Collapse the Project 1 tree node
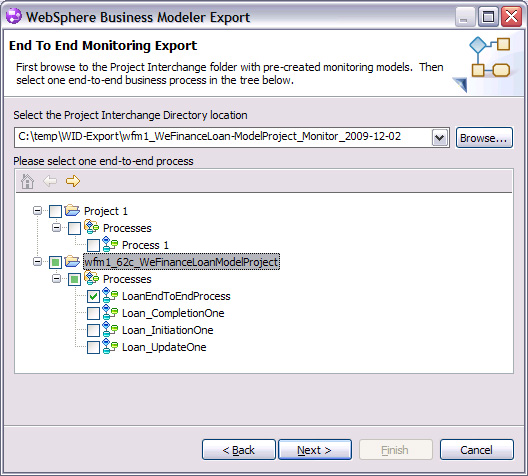 (37, 211)
